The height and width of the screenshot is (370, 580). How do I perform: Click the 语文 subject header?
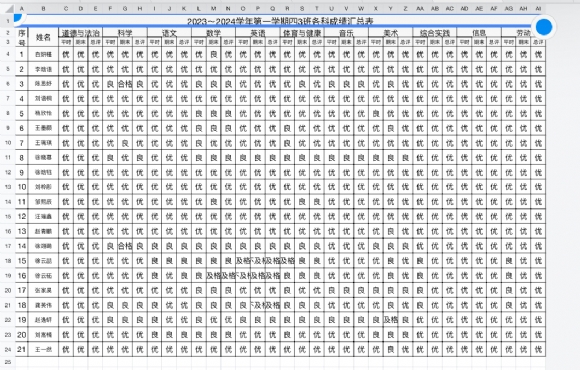coord(169,33)
